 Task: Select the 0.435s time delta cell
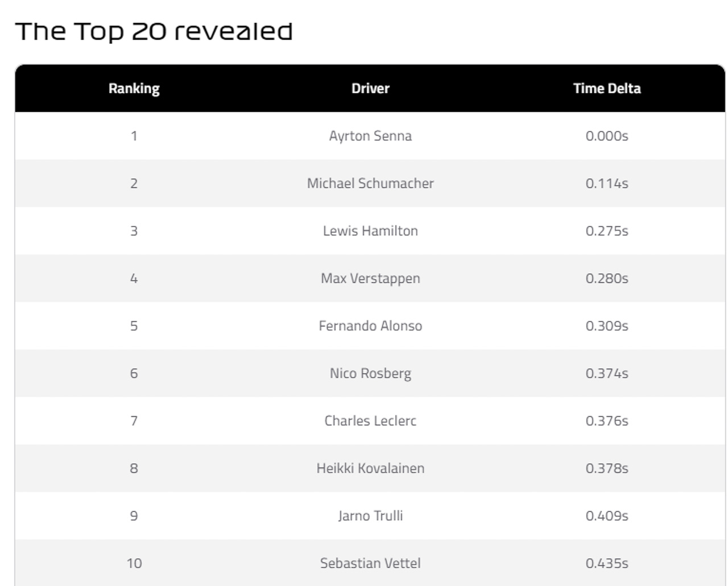click(607, 563)
